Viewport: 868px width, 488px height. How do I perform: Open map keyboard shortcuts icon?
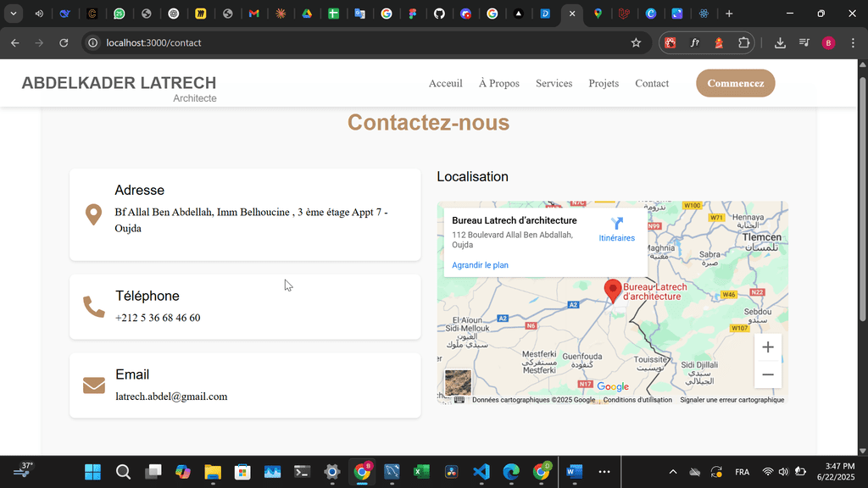pos(459,400)
